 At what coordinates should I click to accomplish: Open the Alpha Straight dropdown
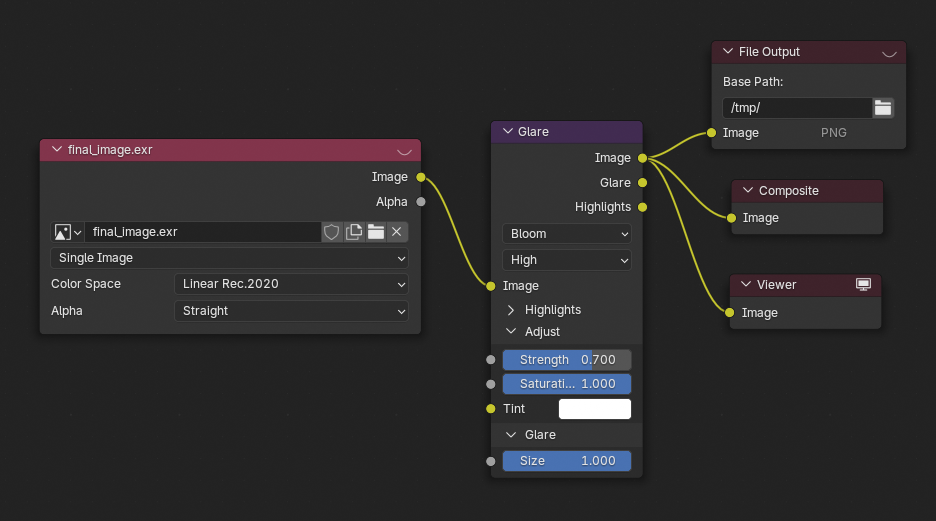tap(291, 311)
